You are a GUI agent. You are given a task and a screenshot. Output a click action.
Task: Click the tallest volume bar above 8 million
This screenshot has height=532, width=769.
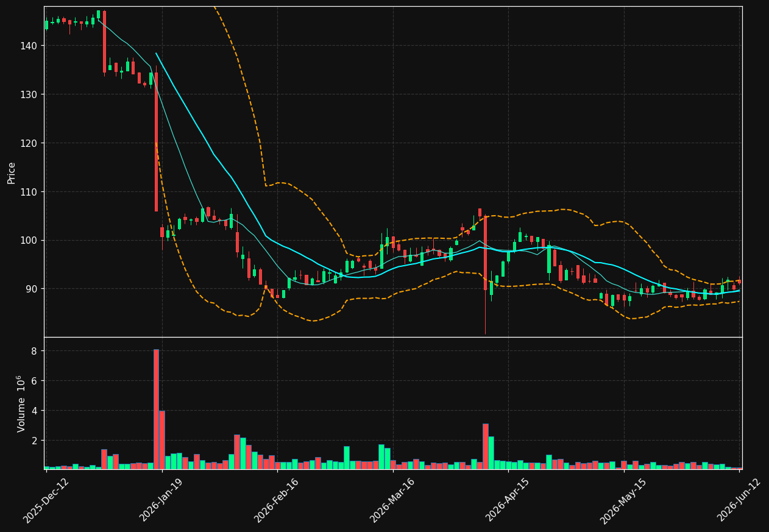pyautogui.click(x=156, y=409)
